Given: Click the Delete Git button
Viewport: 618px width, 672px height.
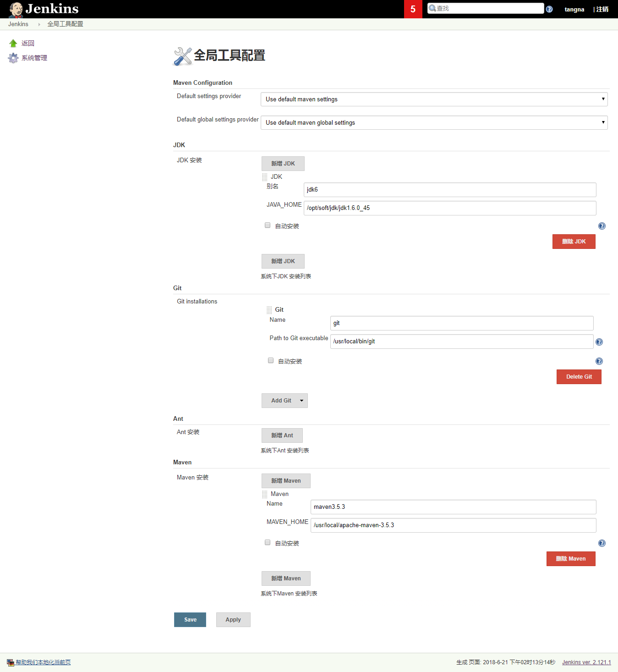Looking at the screenshot, I should tap(579, 377).
